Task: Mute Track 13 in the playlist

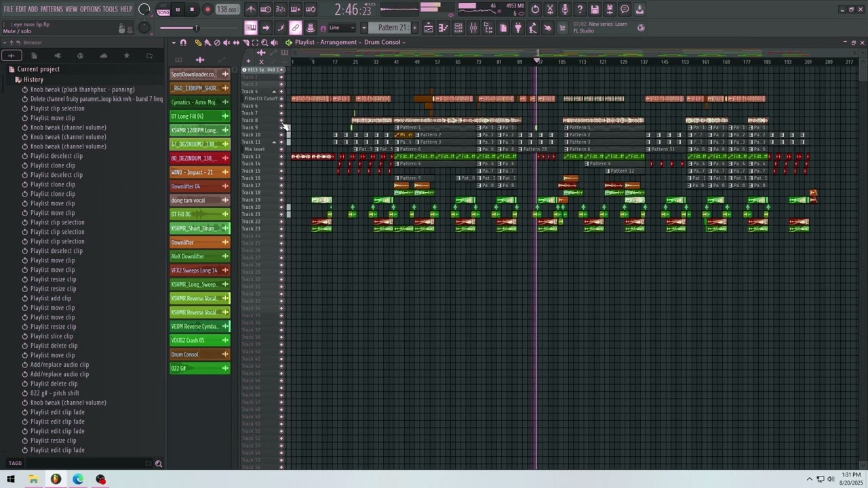Action: click(281, 157)
